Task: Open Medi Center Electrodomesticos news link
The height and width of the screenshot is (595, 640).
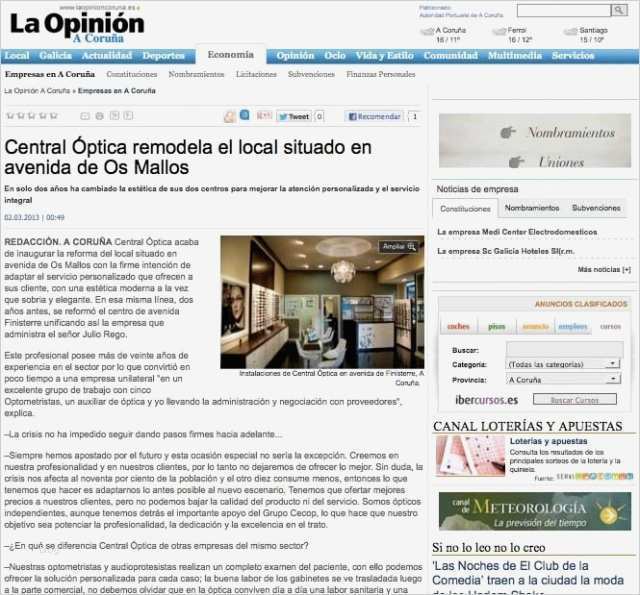Action: coord(517,232)
